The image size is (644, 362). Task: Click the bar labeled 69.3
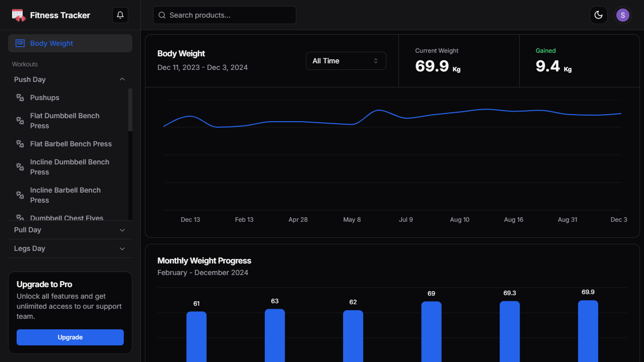[x=510, y=331]
